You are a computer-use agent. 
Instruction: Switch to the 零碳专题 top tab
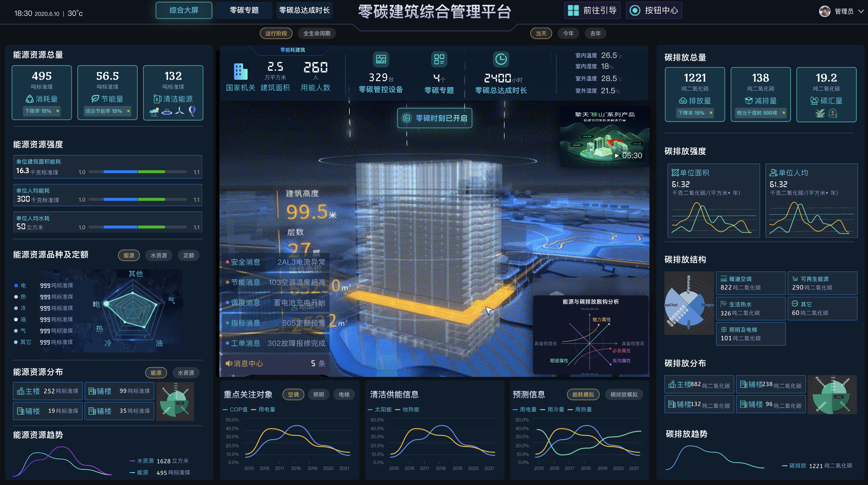[x=244, y=10]
